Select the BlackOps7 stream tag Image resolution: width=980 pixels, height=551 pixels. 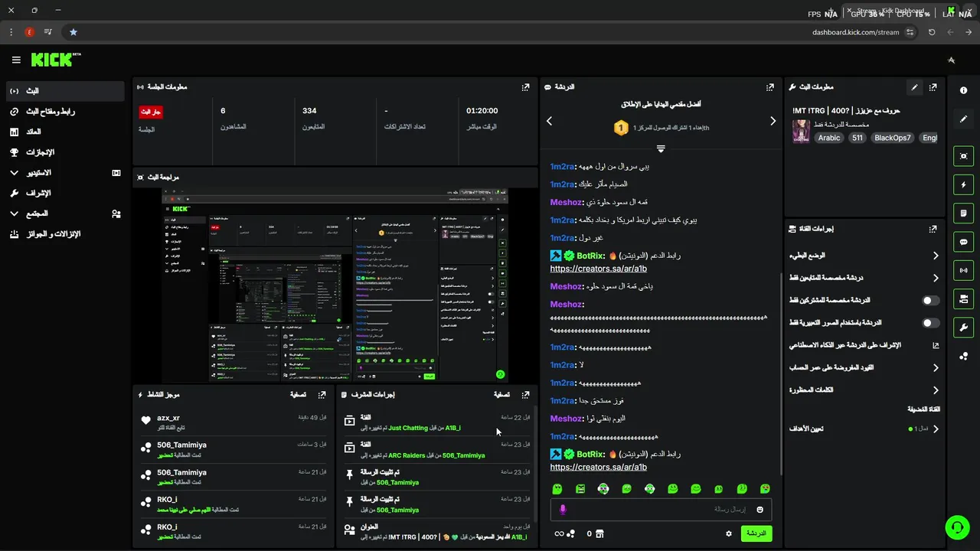click(x=893, y=138)
